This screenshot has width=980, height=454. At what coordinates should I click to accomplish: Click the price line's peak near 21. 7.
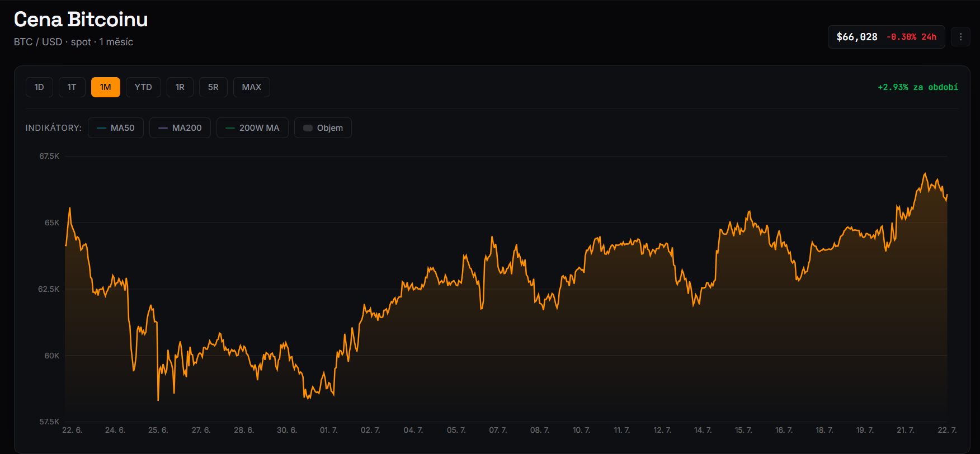[925, 173]
